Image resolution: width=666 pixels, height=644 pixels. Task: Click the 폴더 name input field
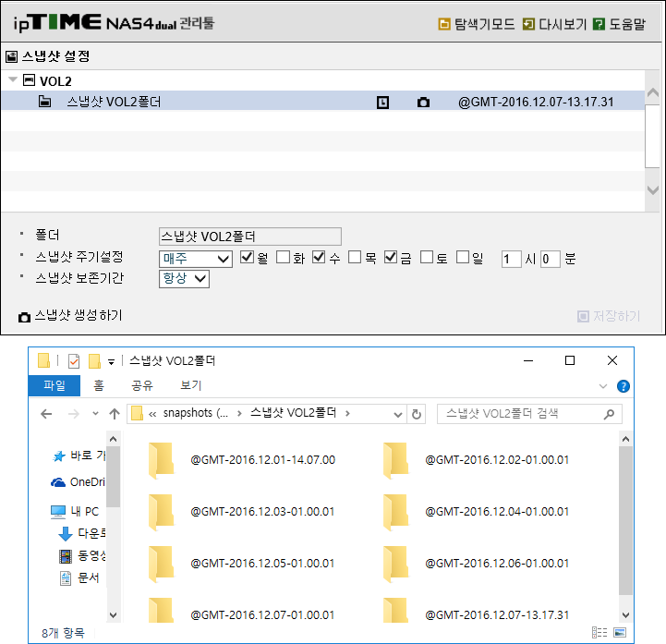[250, 237]
